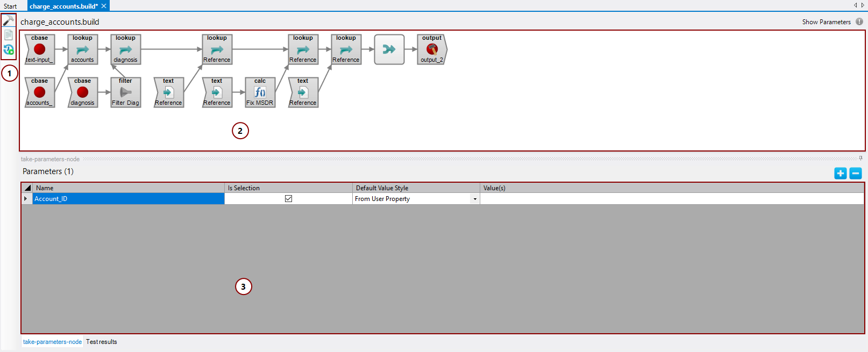The width and height of the screenshot is (868, 352).
Task: Select the Fix MSDR calc node
Action: pyautogui.click(x=260, y=92)
